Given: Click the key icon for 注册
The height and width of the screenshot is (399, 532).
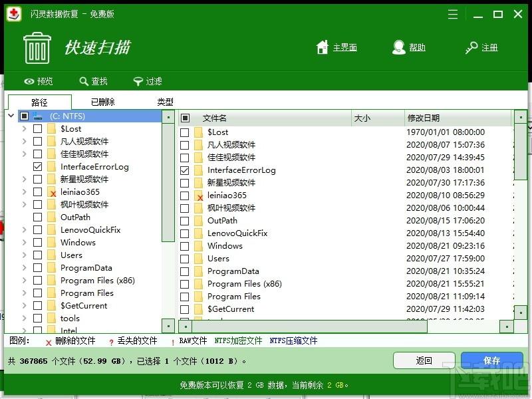Looking at the screenshot, I should click(x=471, y=47).
